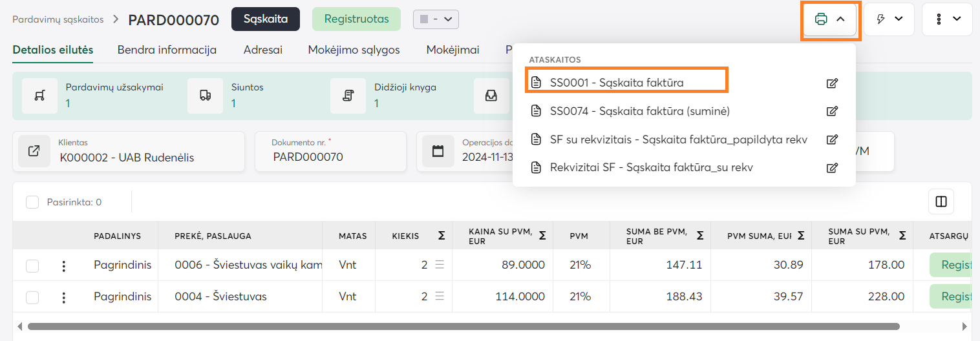980x341 pixels.
Task: Click the calendar icon for operation date
Action: coord(438,152)
